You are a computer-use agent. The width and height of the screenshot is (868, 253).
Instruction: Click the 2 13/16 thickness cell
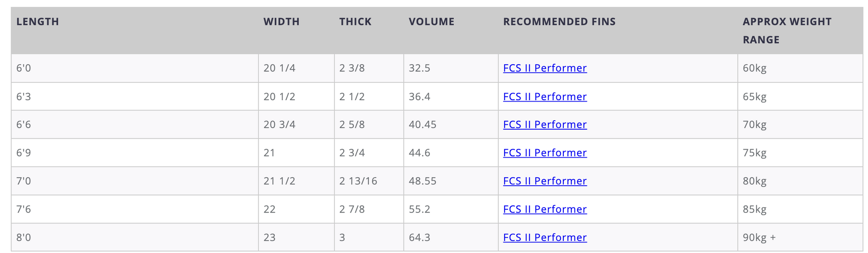[369, 181]
